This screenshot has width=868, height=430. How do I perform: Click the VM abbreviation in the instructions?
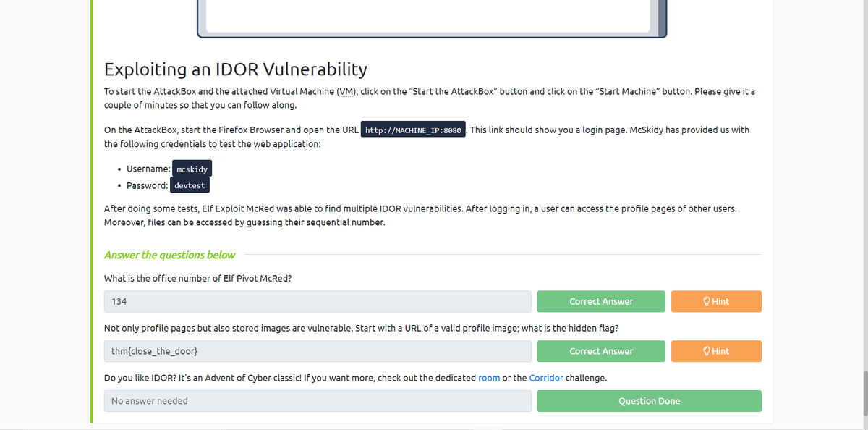click(346, 92)
